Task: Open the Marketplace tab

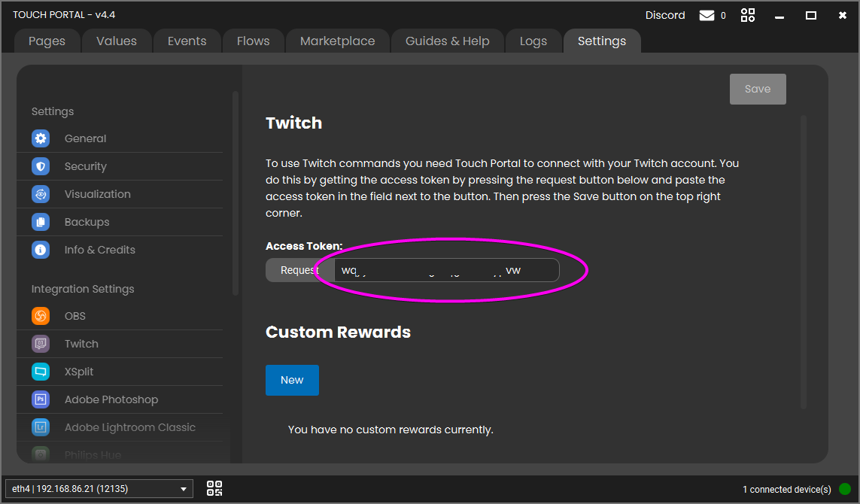Action: [337, 41]
